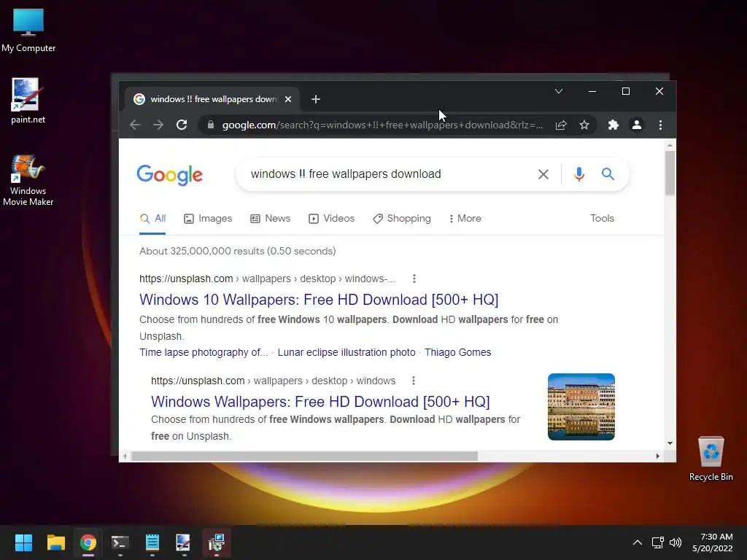The height and width of the screenshot is (560, 747).
Task: Open File Explorer from taskbar
Action: point(55,542)
